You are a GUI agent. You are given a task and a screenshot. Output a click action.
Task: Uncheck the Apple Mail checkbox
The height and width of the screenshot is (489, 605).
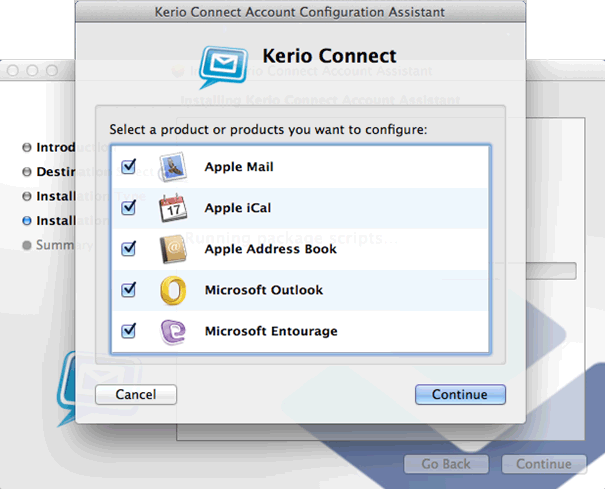[x=128, y=167]
